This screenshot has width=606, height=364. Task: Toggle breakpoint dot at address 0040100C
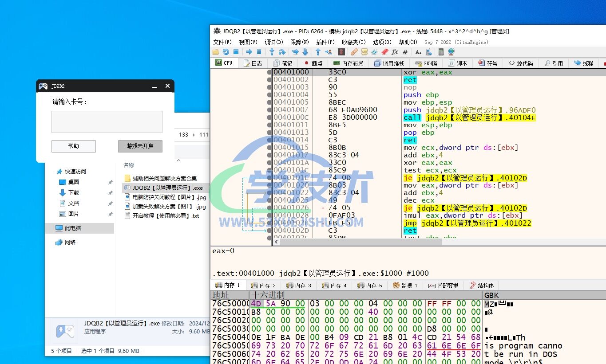[269, 117]
